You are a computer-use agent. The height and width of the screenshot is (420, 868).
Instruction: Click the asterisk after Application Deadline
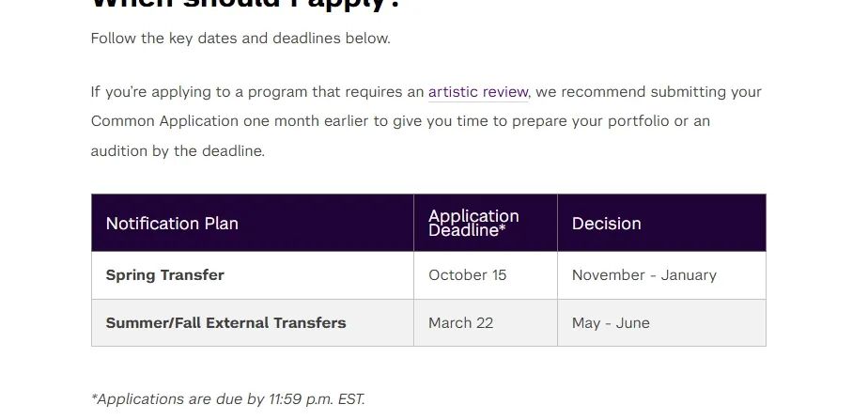(503, 229)
